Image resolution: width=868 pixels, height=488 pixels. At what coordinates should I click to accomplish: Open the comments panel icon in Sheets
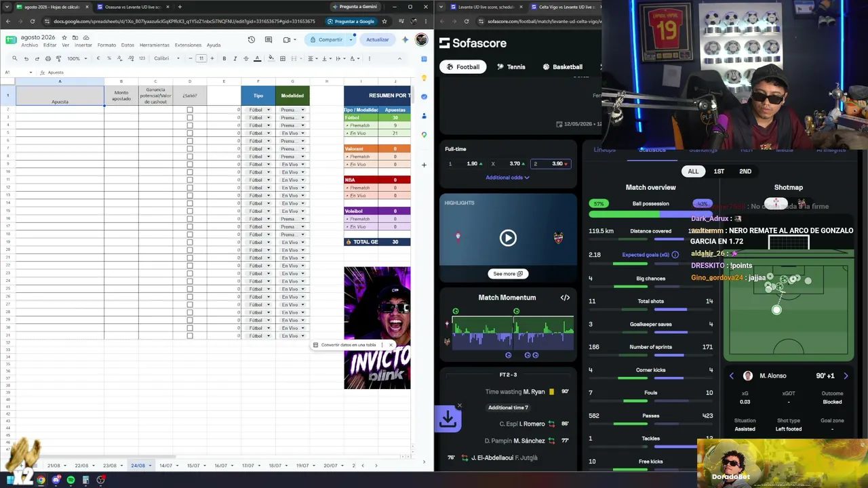(x=269, y=40)
